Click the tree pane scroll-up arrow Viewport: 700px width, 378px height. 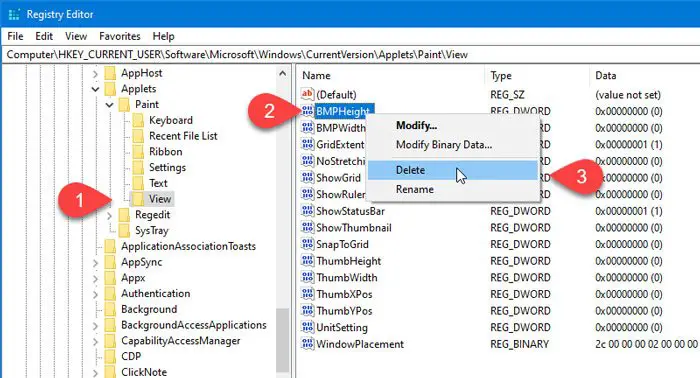click(282, 73)
